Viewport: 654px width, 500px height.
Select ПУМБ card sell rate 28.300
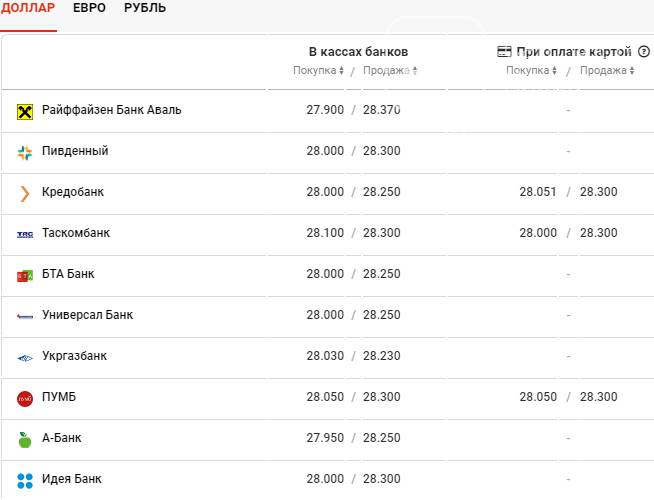(x=599, y=397)
